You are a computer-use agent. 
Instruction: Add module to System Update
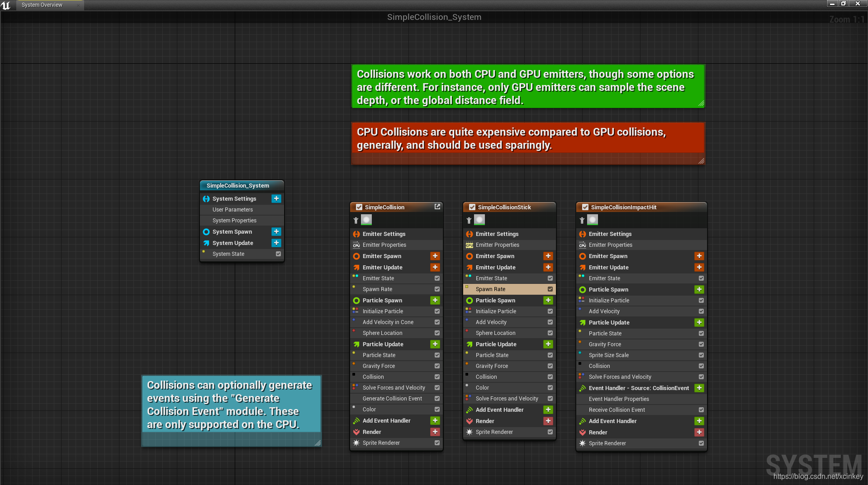276,243
